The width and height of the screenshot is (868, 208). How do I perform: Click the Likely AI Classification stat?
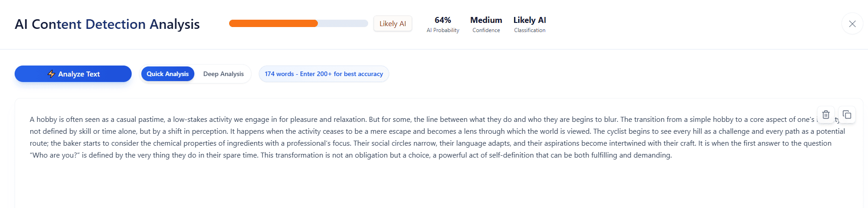point(530,24)
